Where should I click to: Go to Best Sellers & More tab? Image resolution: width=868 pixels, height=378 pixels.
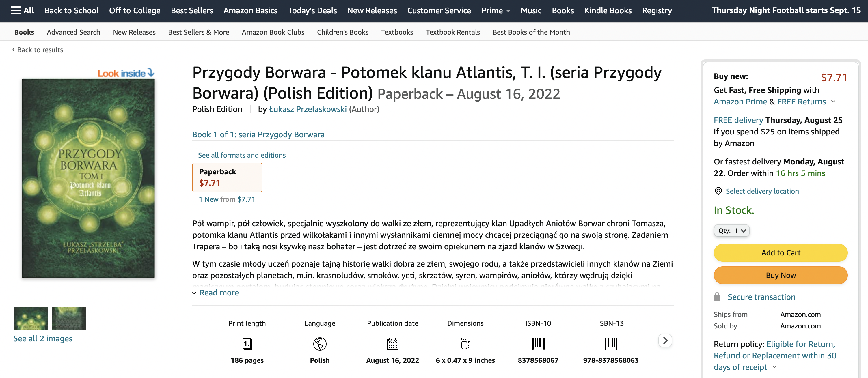198,32
